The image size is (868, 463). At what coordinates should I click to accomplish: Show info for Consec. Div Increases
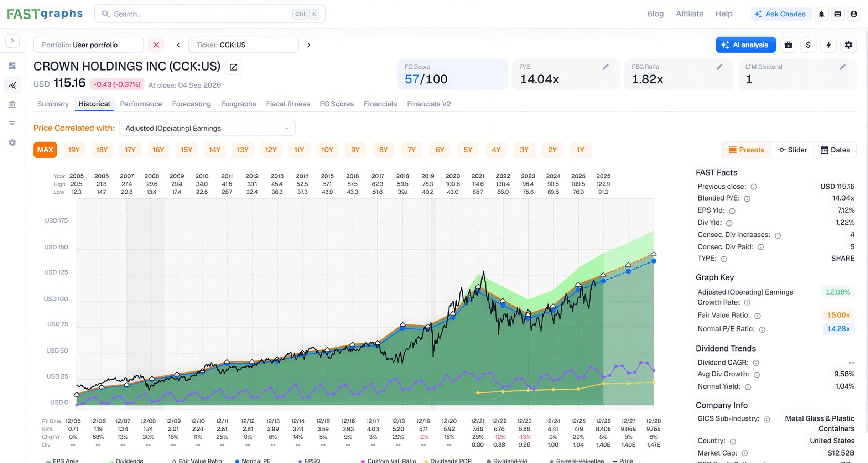778,235
